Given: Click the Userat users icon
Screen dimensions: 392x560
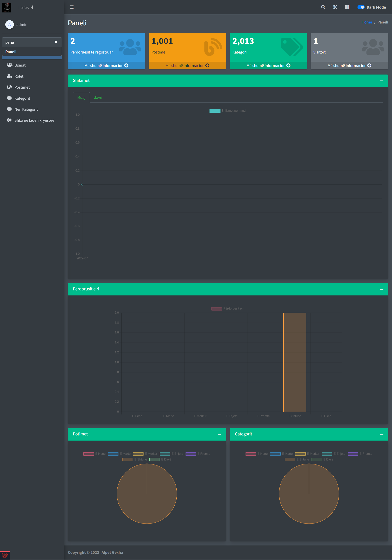Looking at the screenshot, I should [x=9, y=65].
